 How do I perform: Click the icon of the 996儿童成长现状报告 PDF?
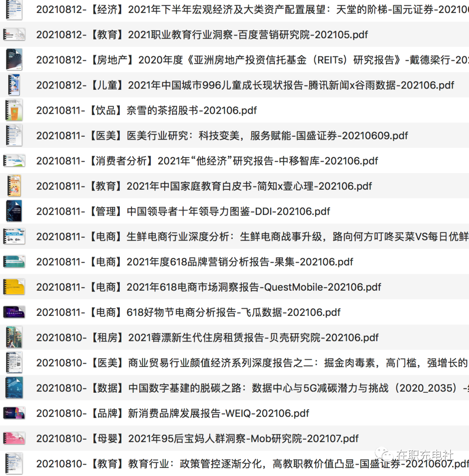[14, 85]
